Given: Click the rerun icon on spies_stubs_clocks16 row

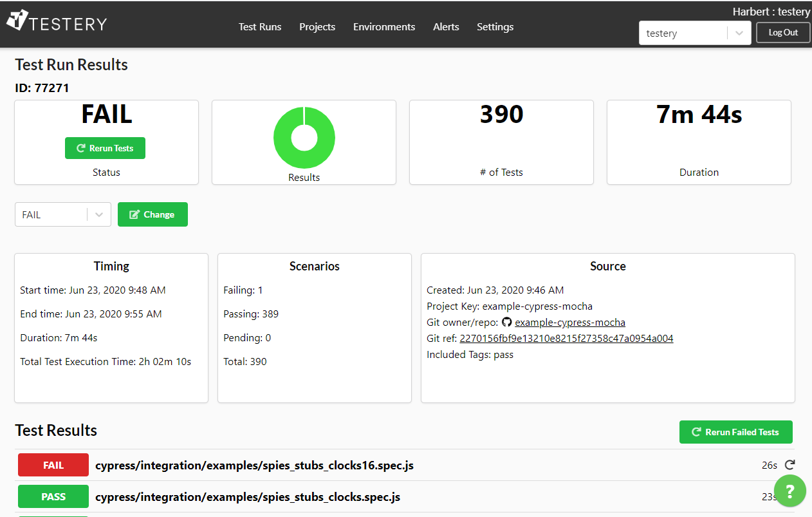Looking at the screenshot, I should point(790,465).
